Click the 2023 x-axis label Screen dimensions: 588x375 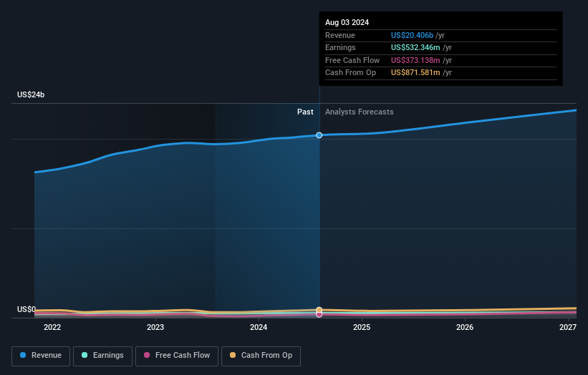(x=155, y=327)
